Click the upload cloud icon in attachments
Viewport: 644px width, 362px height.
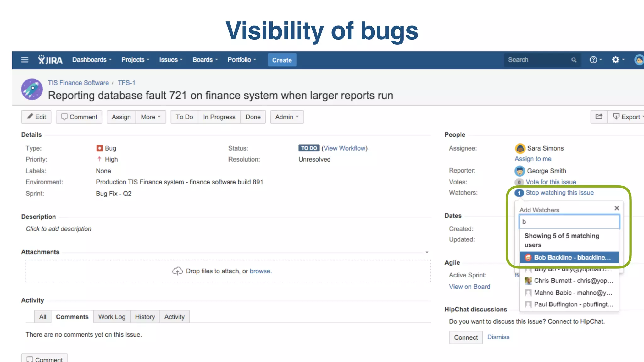[x=177, y=271]
